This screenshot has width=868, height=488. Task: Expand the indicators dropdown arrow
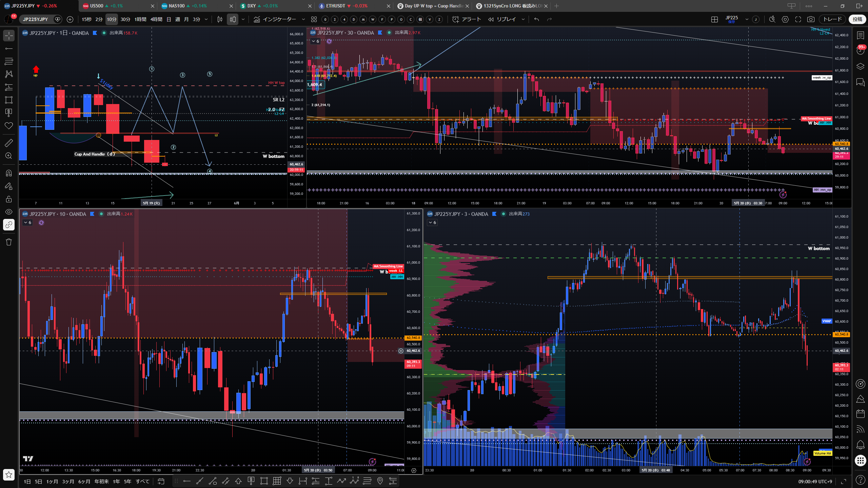[x=303, y=19]
